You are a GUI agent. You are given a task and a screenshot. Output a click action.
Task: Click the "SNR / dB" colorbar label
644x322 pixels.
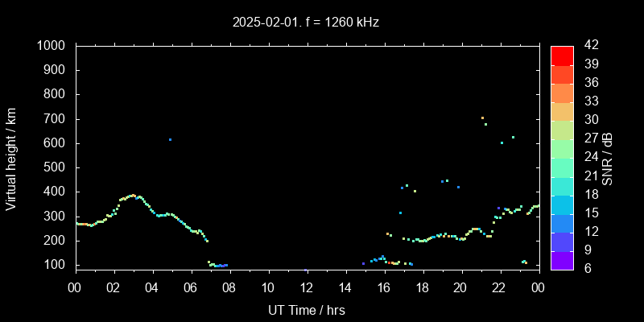point(608,158)
